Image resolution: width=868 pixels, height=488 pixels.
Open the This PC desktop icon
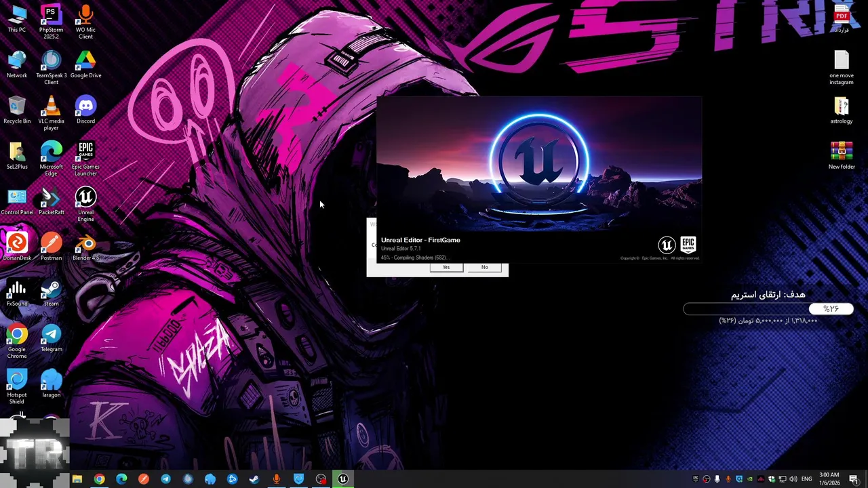click(17, 19)
